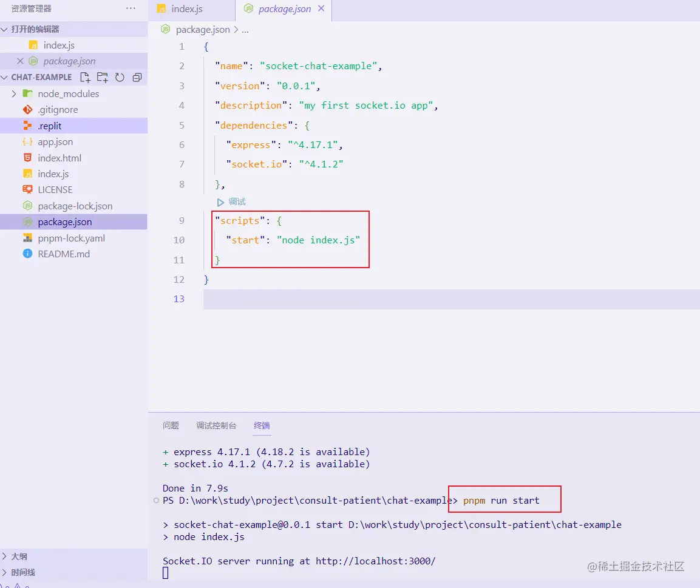Open .replit file in explorer
Viewport: 700px width, 588px height.
(x=73, y=126)
